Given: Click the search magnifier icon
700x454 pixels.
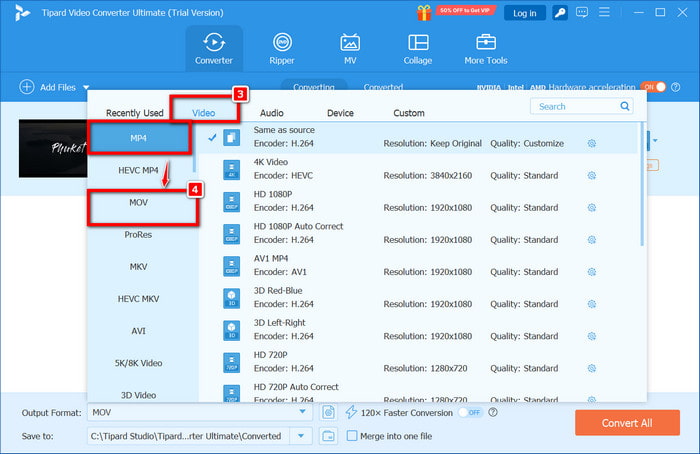Looking at the screenshot, I should coord(625,106).
